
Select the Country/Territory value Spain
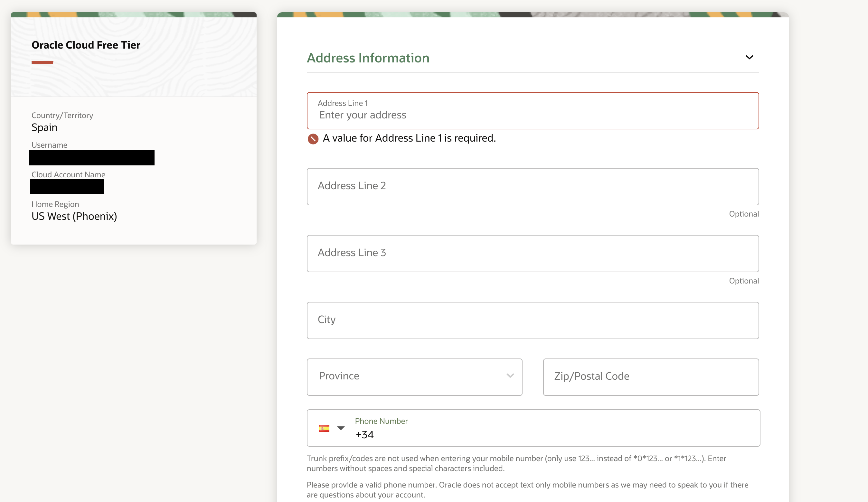pyautogui.click(x=44, y=127)
